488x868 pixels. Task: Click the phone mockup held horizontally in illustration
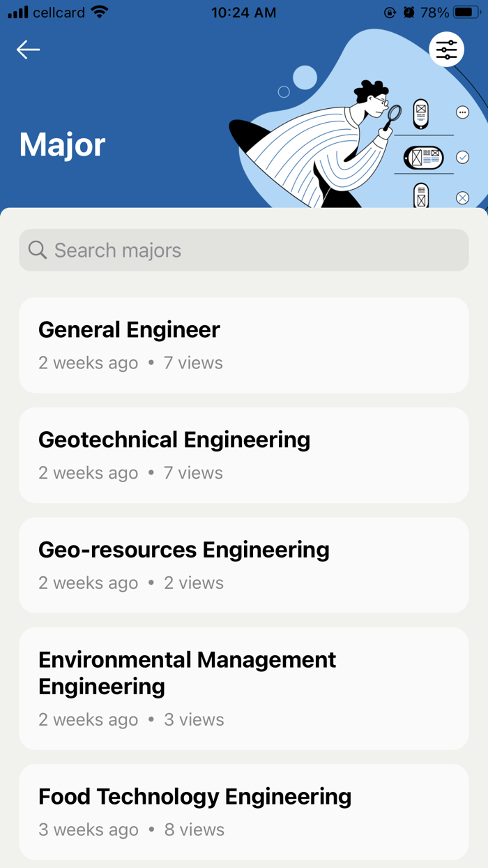(x=424, y=158)
